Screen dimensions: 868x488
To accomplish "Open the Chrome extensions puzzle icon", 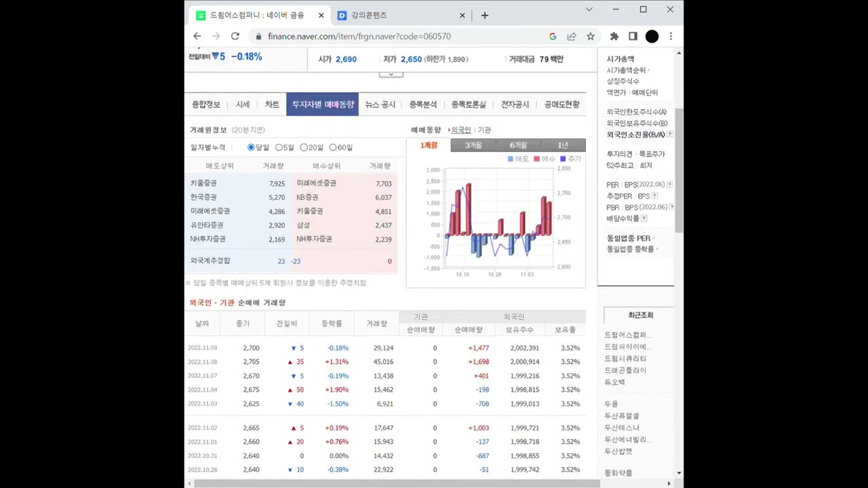I will click(614, 37).
